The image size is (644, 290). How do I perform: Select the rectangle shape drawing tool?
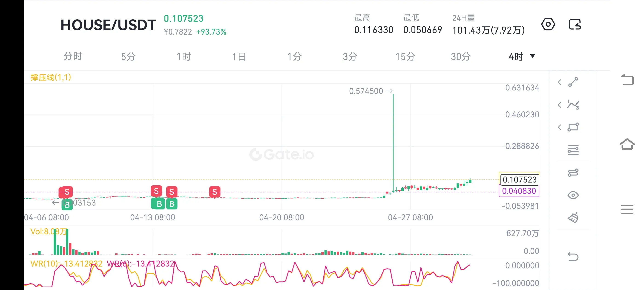(573, 127)
